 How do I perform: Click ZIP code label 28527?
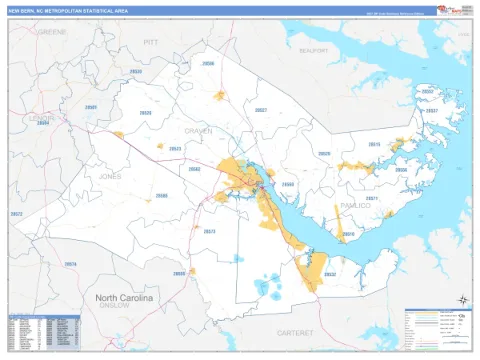click(261, 110)
